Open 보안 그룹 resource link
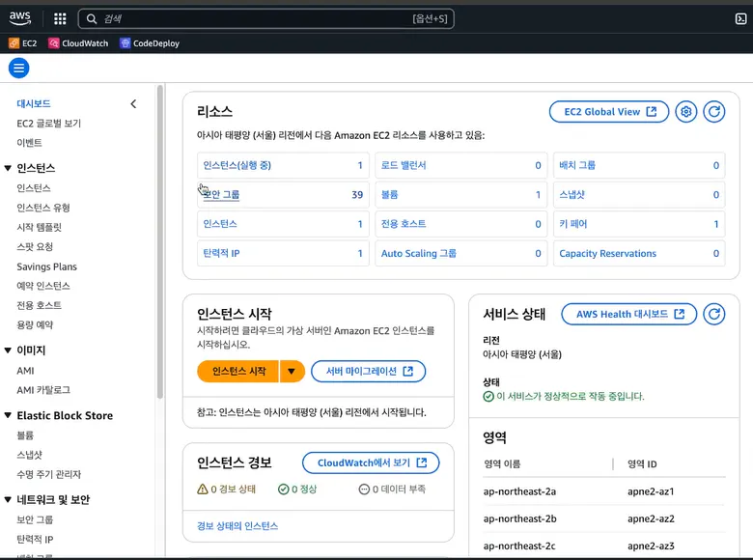 tap(221, 194)
